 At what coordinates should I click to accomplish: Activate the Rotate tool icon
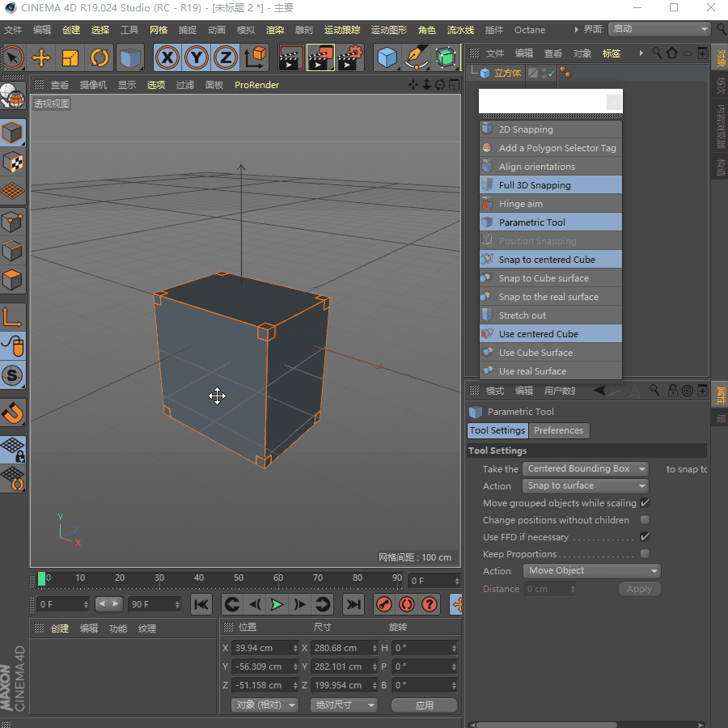[99, 57]
